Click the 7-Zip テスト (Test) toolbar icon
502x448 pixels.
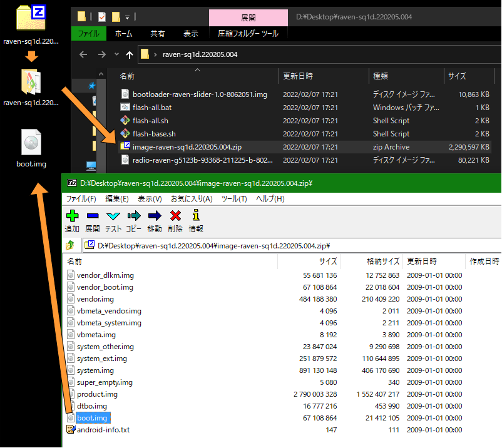[113, 216]
